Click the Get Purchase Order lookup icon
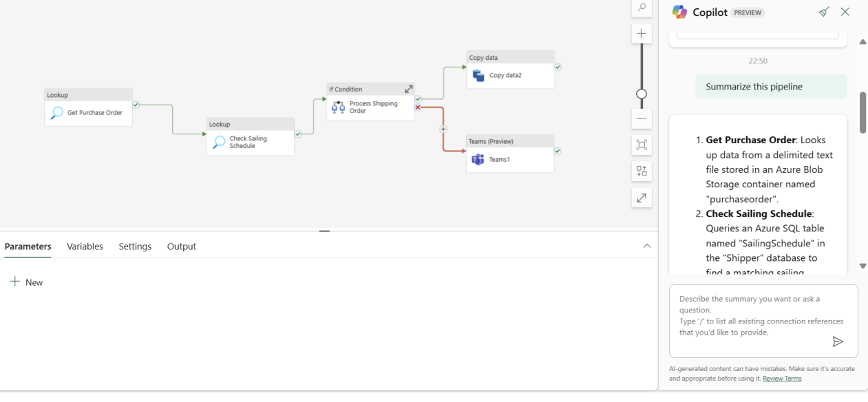Image resolution: width=868 pixels, height=402 pixels. click(x=56, y=112)
